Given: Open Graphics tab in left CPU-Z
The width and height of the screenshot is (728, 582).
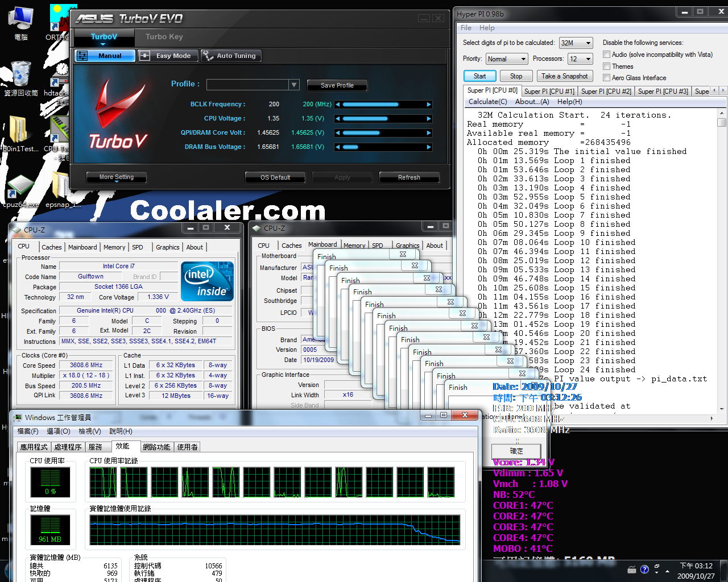Looking at the screenshot, I should (x=168, y=247).
